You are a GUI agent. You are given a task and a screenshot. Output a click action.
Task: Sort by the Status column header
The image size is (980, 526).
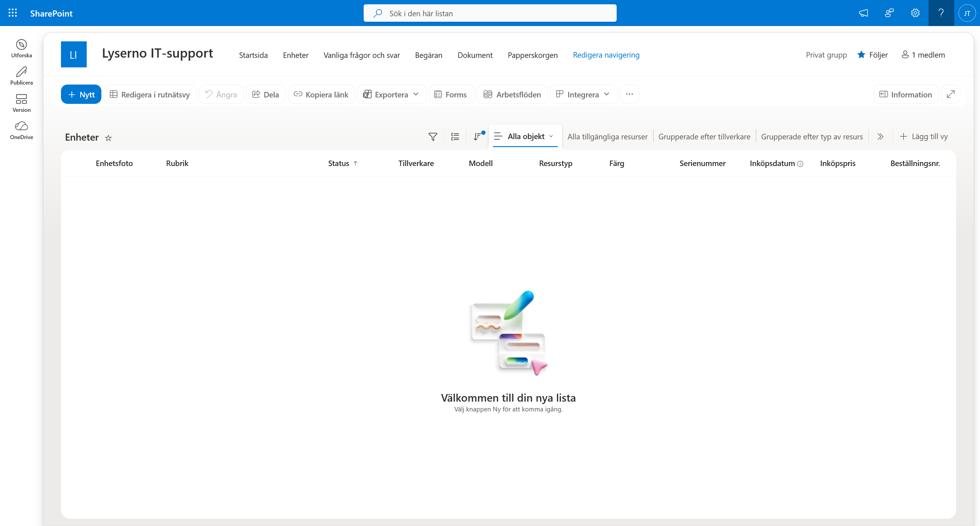(x=343, y=163)
